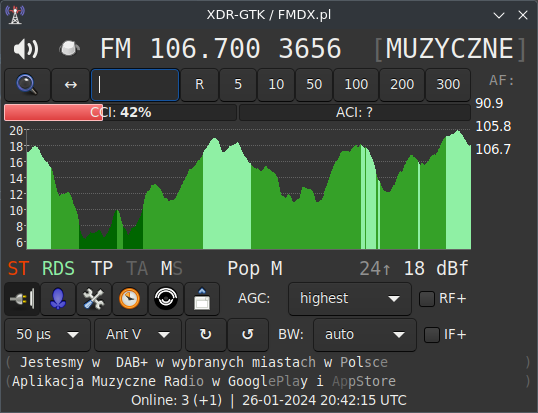Toggle the tune-back arrows button

[71, 85]
